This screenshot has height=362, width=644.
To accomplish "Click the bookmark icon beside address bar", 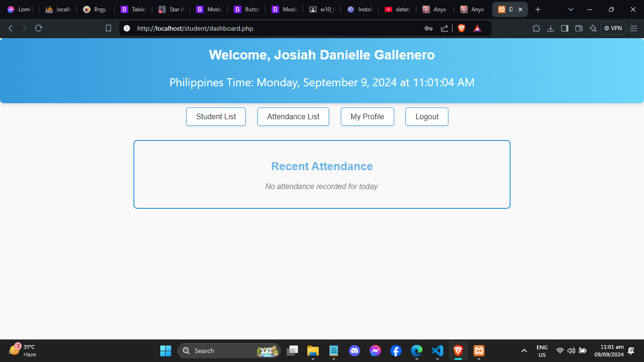I will click(108, 28).
